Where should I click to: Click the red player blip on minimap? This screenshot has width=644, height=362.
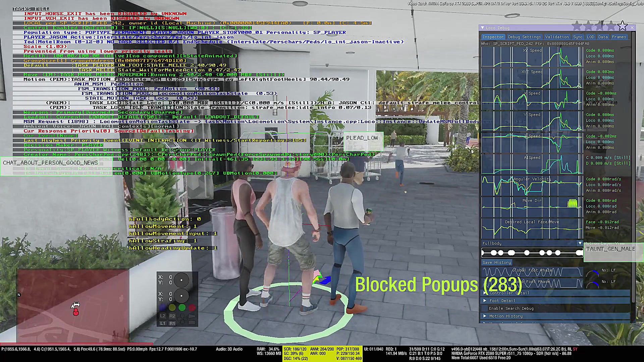tap(76, 312)
